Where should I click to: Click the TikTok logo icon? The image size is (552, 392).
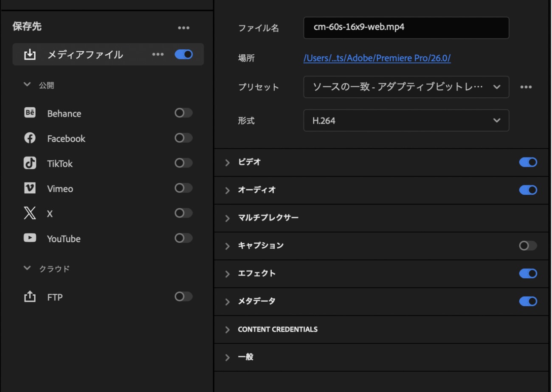pos(30,163)
